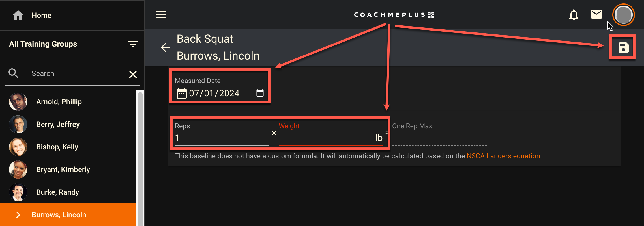Open the messages envelope icon
Screen dimensions: 644x226
point(596,14)
